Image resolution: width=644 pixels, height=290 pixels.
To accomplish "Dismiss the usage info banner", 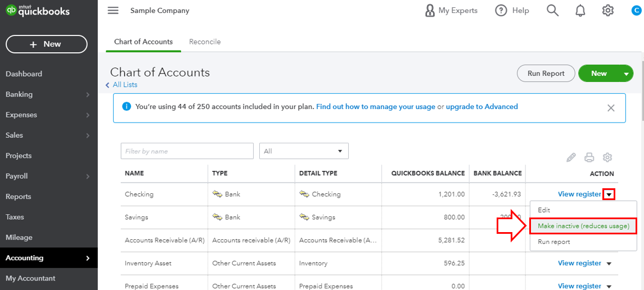I will (611, 108).
